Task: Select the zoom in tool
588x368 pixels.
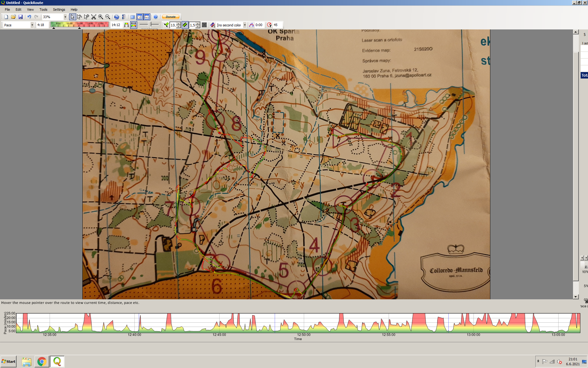Action: click(100, 17)
